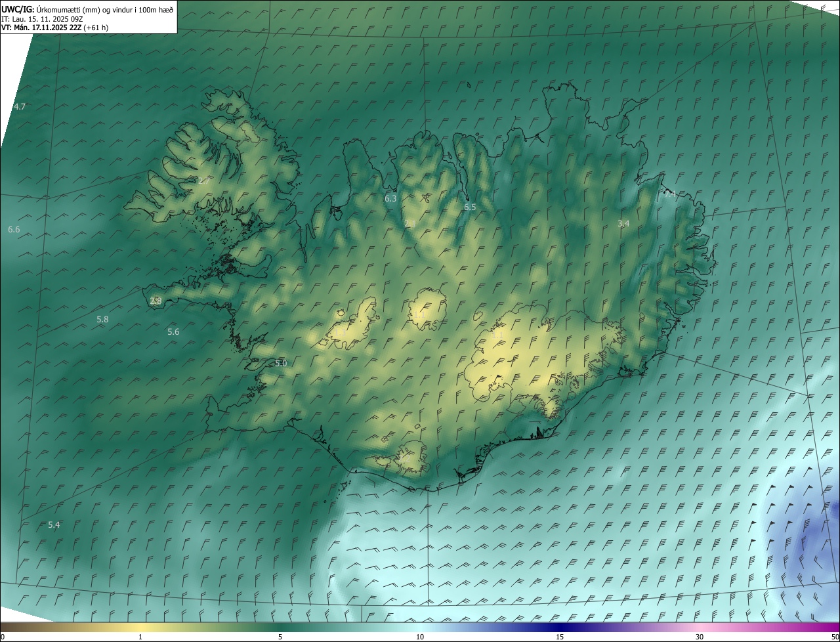Select the colour scale tick label "30"
This screenshot has height=642, width=840.
[x=700, y=637]
